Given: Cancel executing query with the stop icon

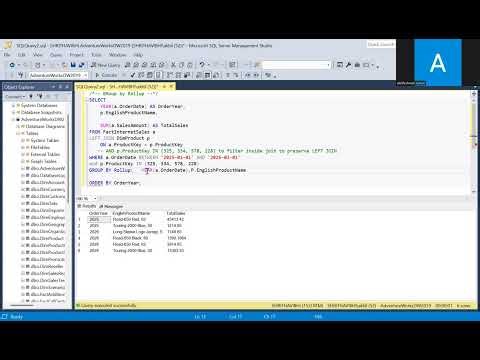Looking at the screenshot, I should pyautogui.click(x=124, y=75).
